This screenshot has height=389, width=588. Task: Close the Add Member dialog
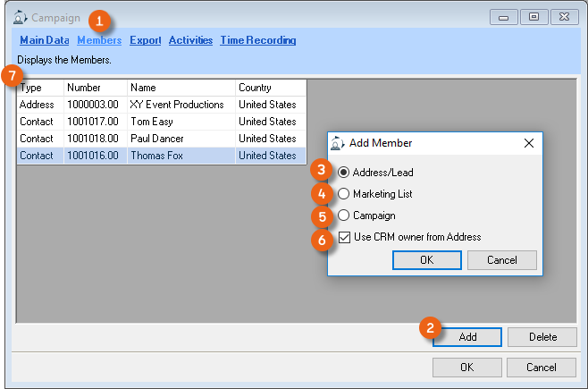[528, 143]
